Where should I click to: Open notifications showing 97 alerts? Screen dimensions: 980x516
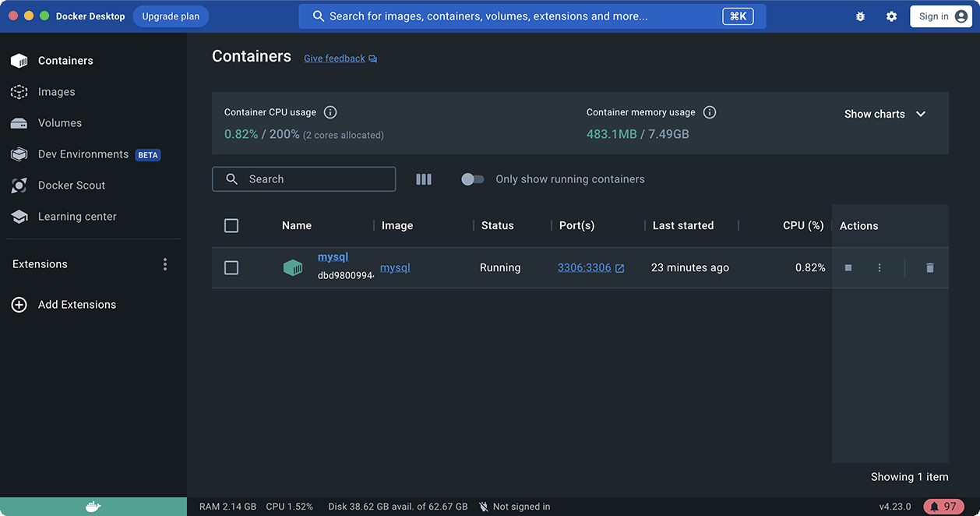[x=943, y=506]
